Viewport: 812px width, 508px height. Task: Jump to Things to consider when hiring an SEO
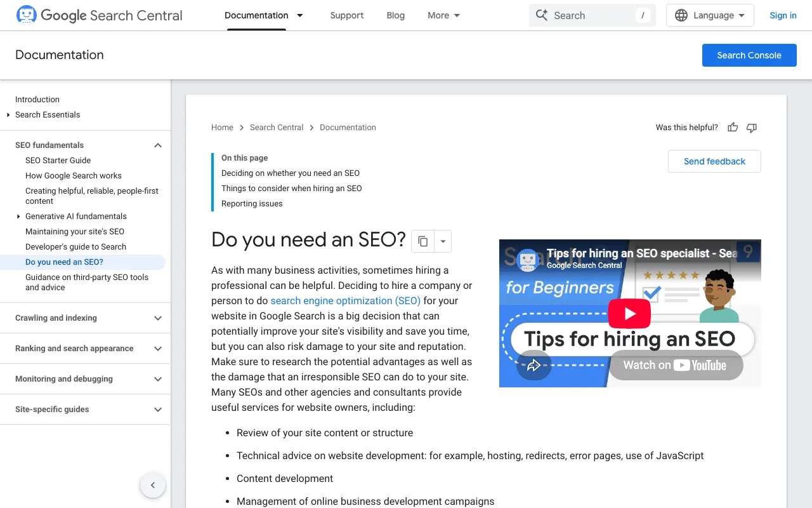point(292,189)
